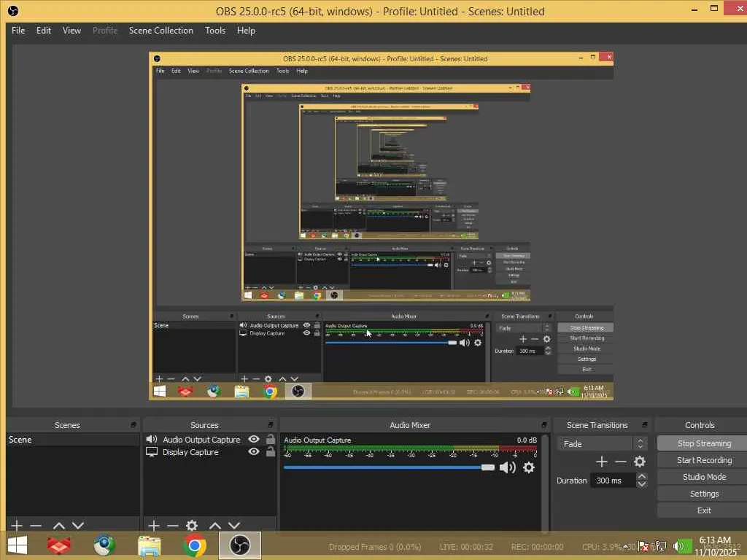This screenshot has height=560, width=747.
Task: Click the Stop Streaming button
Action: tap(704, 443)
